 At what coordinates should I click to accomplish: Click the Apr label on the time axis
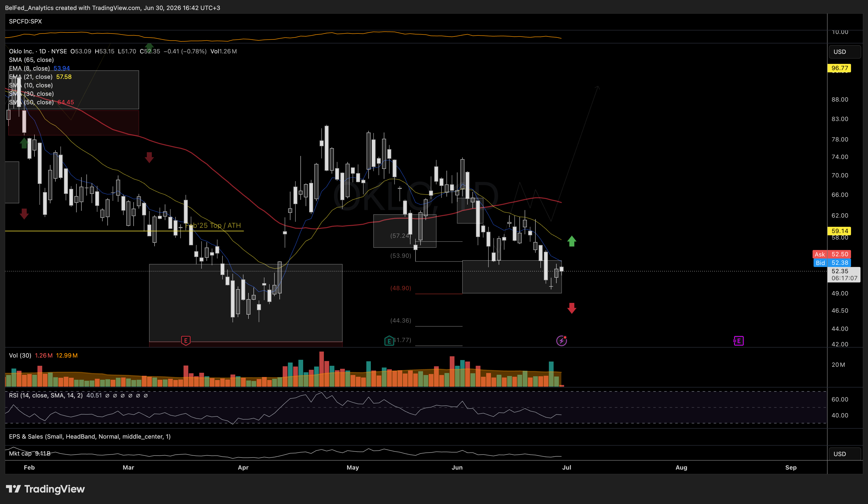tap(243, 468)
